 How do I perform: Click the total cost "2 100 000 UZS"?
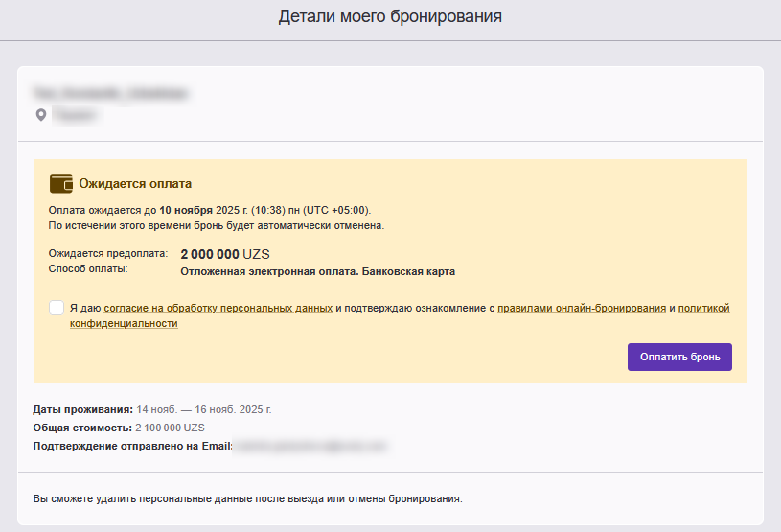pyautogui.click(x=170, y=428)
